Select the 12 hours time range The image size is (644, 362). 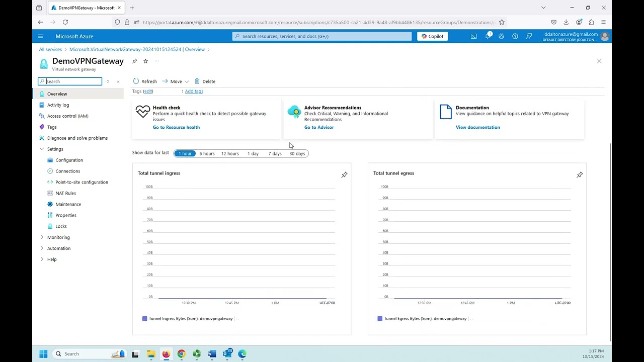click(x=230, y=153)
